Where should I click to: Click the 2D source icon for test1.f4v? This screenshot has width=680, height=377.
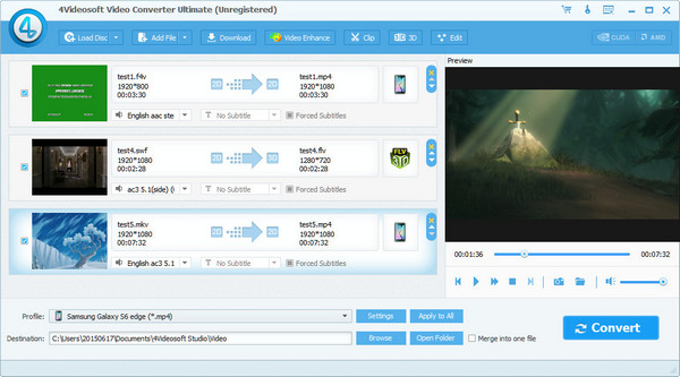tap(216, 84)
